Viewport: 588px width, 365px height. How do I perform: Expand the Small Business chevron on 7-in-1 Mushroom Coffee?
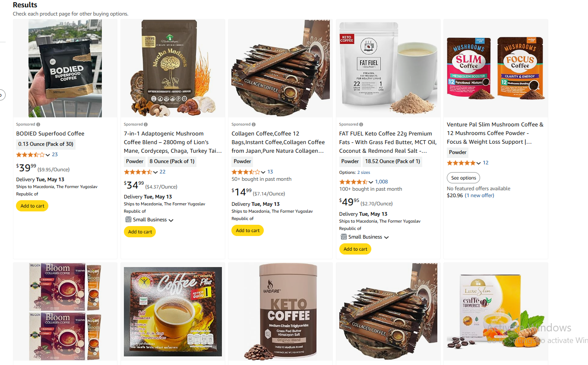171,220
